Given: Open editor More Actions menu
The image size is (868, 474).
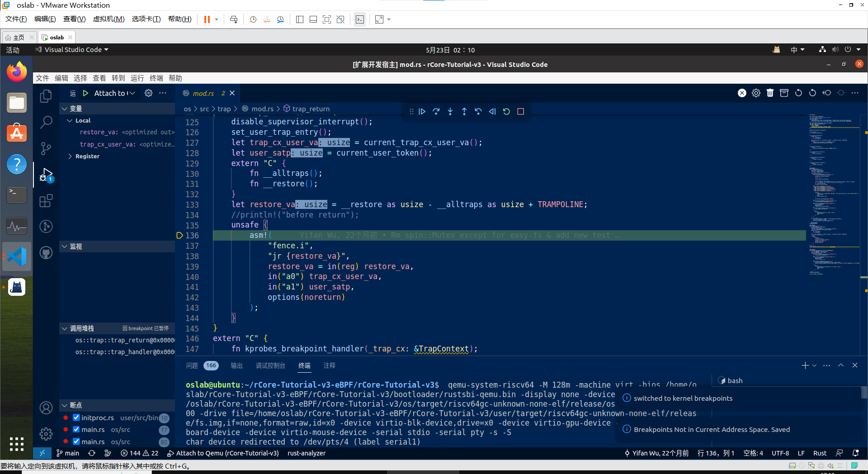Looking at the screenshot, I should (854, 93).
